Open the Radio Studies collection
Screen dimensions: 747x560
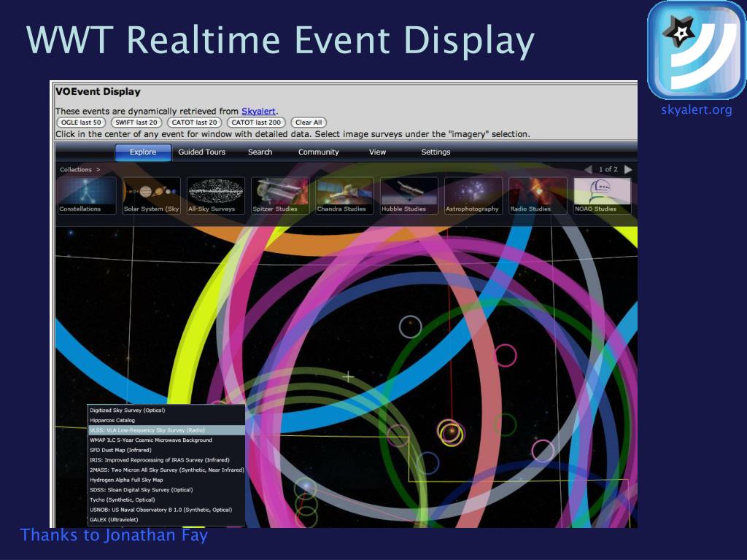[x=538, y=195]
